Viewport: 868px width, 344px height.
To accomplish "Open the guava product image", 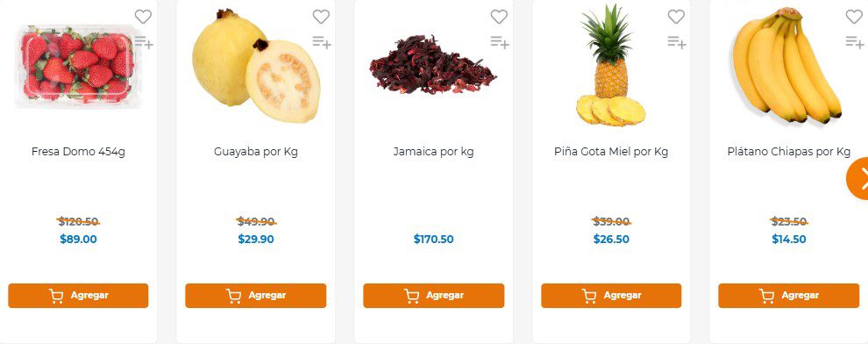I will point(256,65).
